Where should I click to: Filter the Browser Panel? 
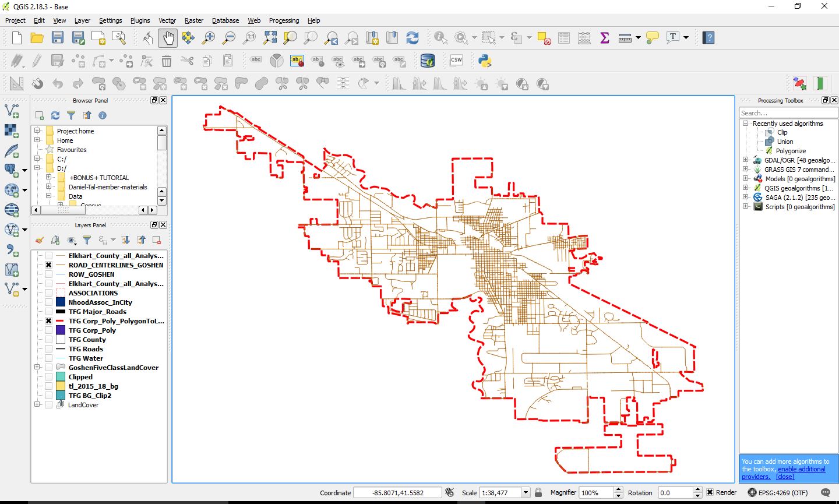71,115
